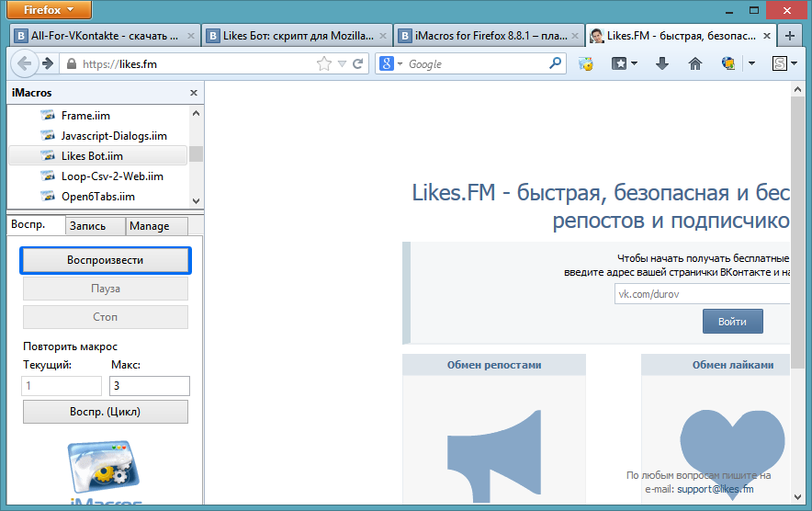Viewport: 812px width, 511px height.
Task: Click the site identity lock icon
Action: click(72, 63)
